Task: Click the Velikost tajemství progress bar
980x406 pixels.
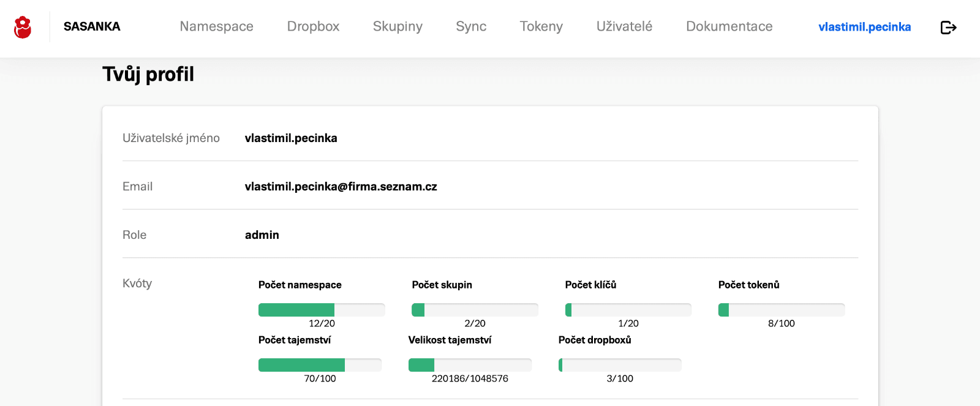Action: click(x=470, y=365)
